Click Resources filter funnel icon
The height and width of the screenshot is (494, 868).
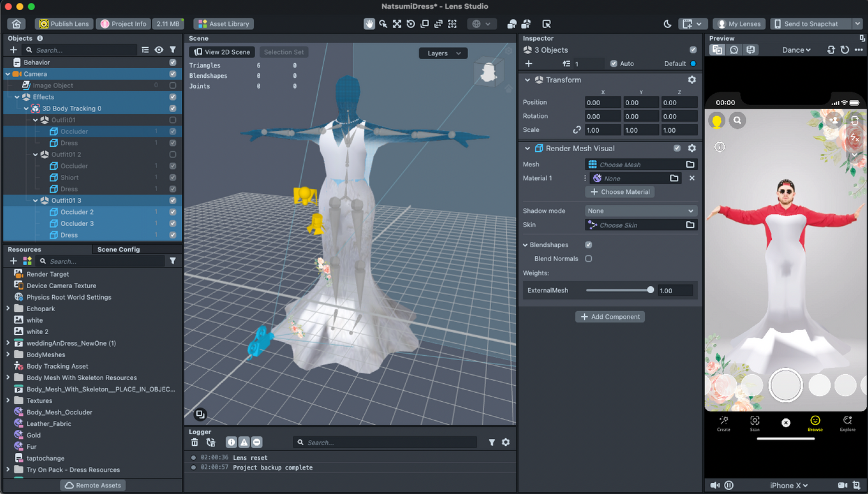[x=173, y=261]
